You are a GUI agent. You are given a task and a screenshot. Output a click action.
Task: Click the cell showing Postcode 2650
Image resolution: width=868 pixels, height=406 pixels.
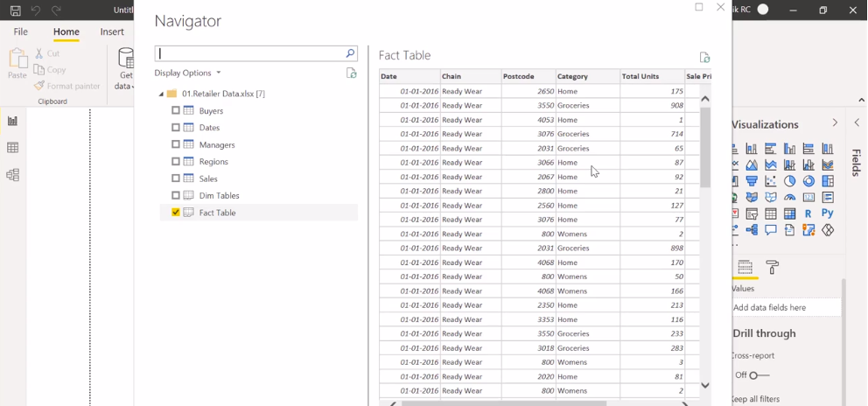(528, 91)
